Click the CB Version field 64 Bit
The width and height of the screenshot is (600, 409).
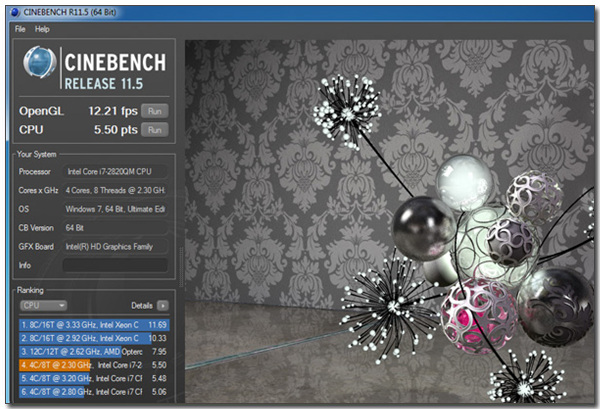pos(115,228)
